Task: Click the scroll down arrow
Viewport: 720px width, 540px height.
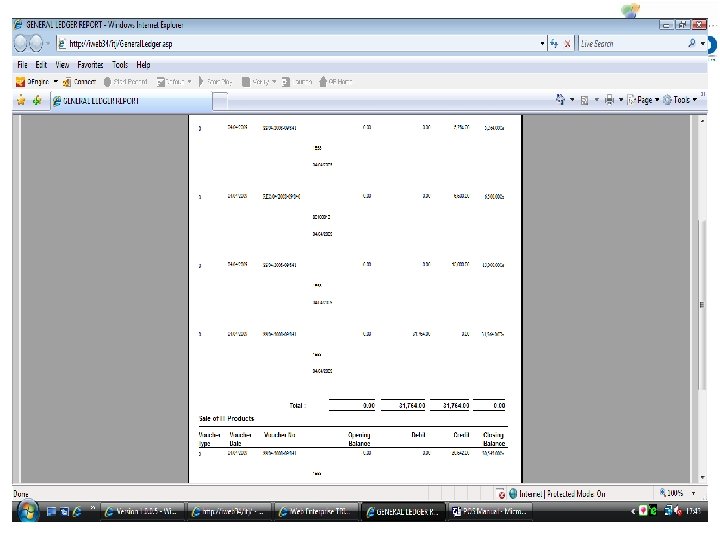Action: [702, 478]
